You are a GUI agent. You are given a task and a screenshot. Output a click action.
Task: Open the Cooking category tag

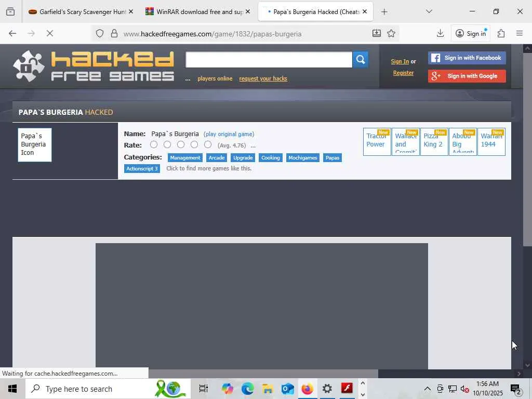tap(270, 158)
